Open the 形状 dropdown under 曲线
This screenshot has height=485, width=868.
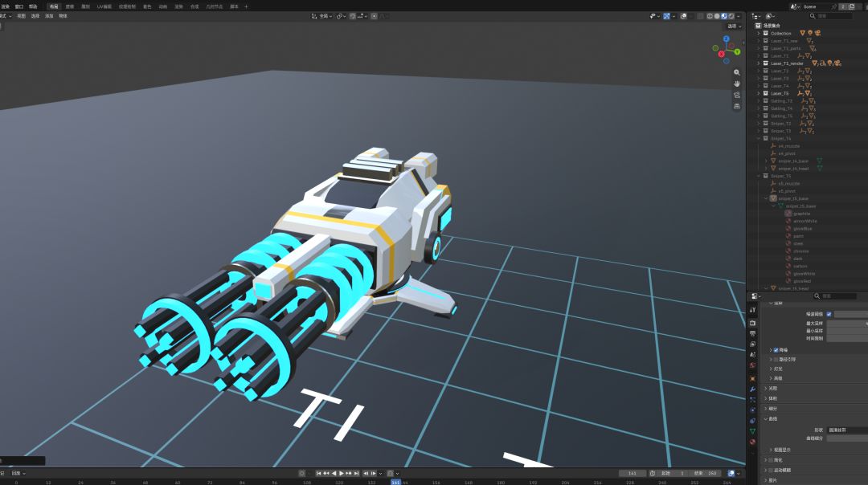pos(848,430)
